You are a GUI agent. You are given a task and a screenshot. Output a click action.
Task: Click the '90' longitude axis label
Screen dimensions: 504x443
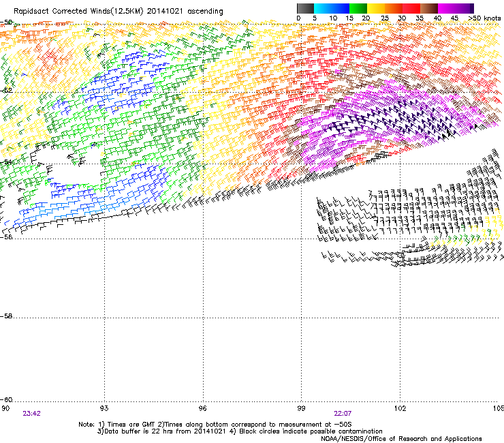point(5,408)
